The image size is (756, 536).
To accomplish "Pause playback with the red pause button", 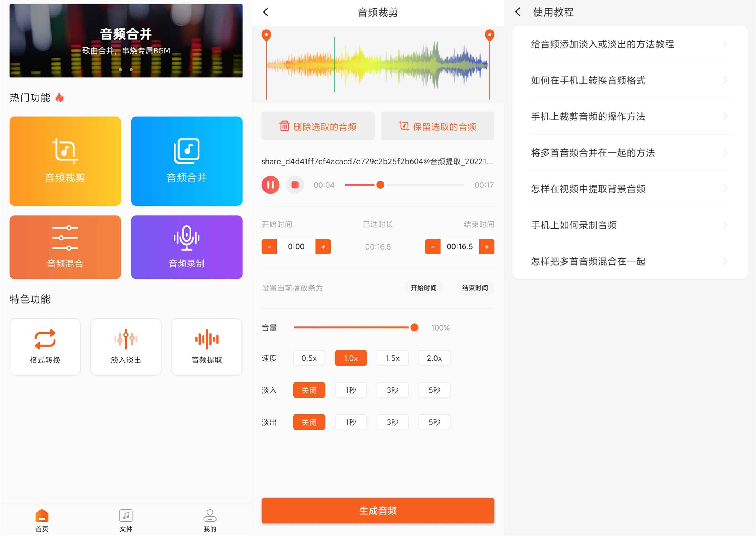I will pyautogui.click(x=270, y=185).
